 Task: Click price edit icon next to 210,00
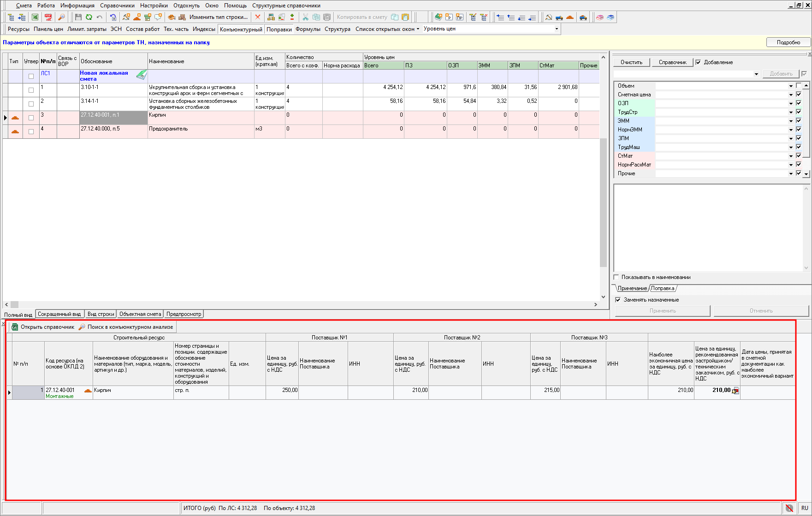(735, 391)
